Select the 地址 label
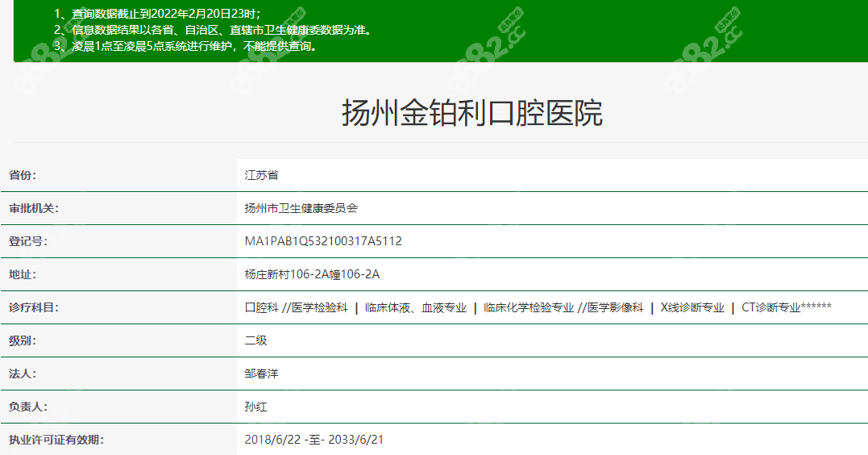This screenshot has height=455, width=868. tap(23, 274)
